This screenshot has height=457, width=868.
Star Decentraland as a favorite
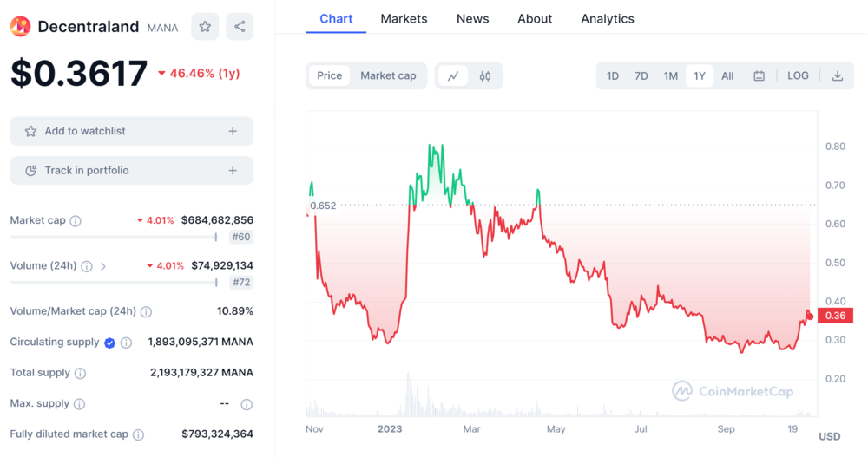pyautogui.click(x=205, y=27)
